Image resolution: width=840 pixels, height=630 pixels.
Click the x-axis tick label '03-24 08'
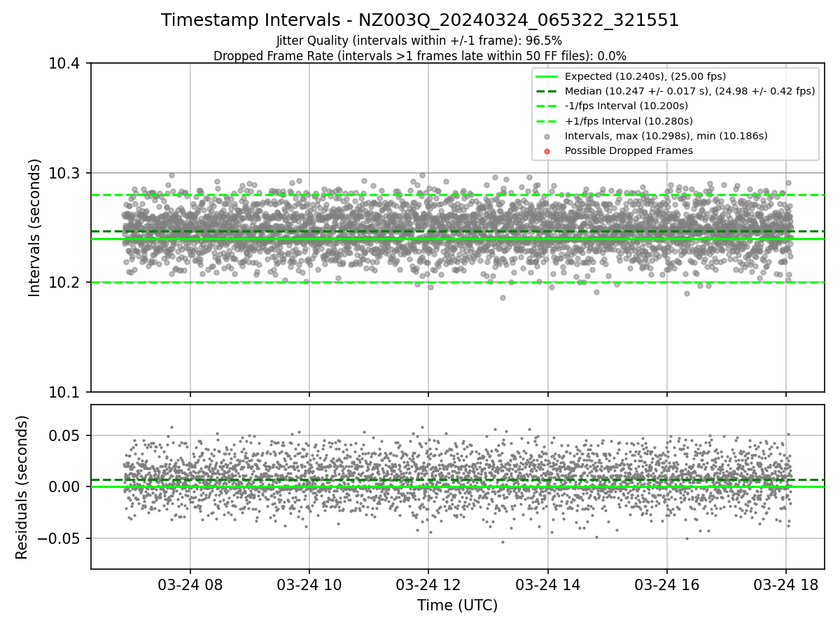(x=190, y=584)
